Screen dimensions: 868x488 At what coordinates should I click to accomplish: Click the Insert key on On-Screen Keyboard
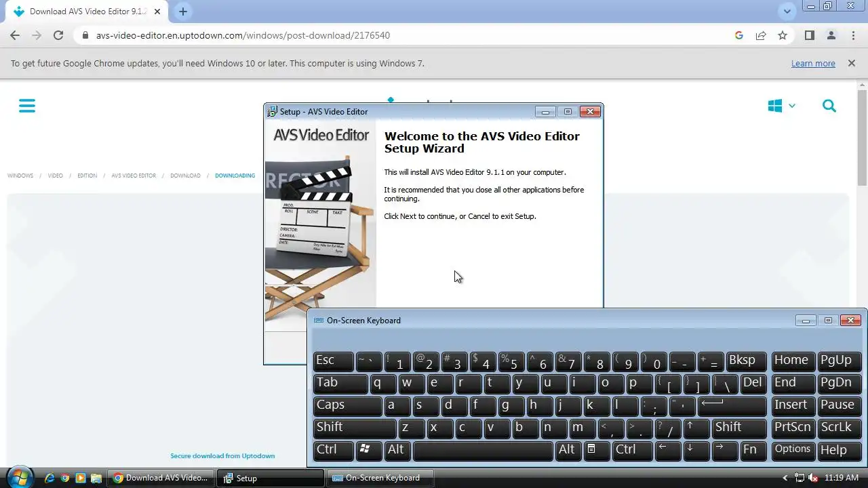[x=793, y=406]
